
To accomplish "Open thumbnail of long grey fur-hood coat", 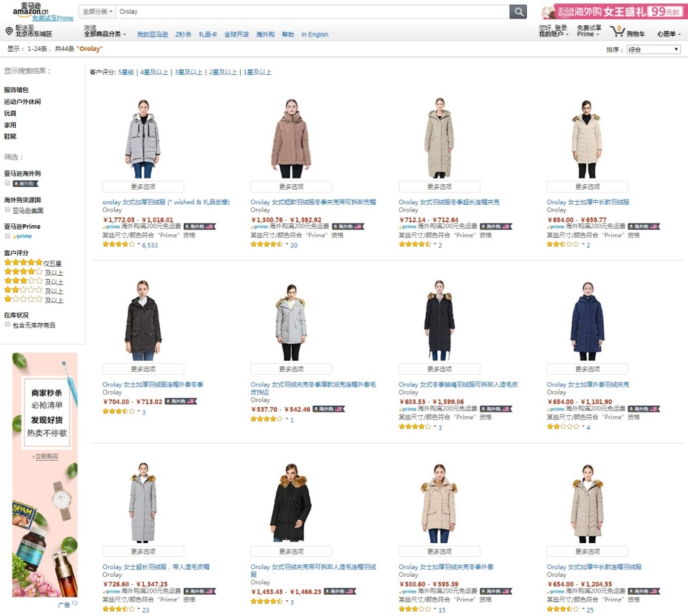I will point(143,503).
